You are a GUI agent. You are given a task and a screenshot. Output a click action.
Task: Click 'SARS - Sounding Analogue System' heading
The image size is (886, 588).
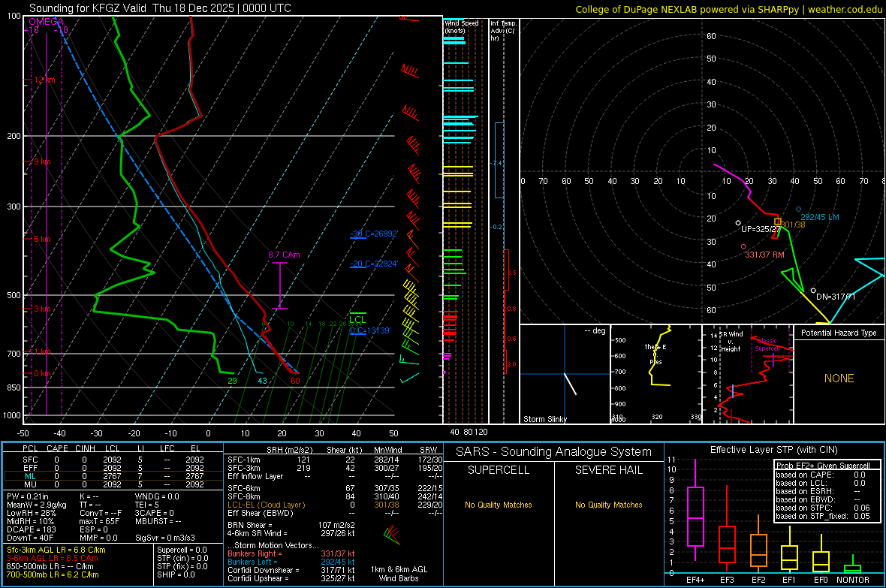[553, 452]
